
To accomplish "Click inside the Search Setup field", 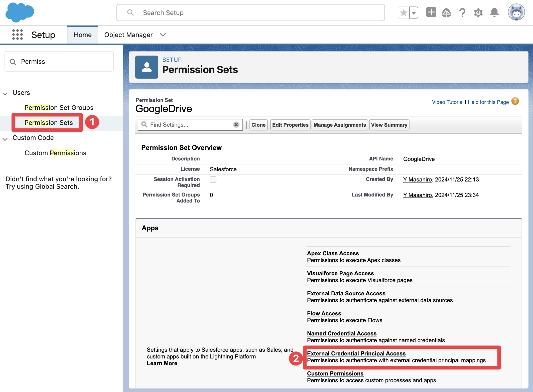I will (250, 13).
